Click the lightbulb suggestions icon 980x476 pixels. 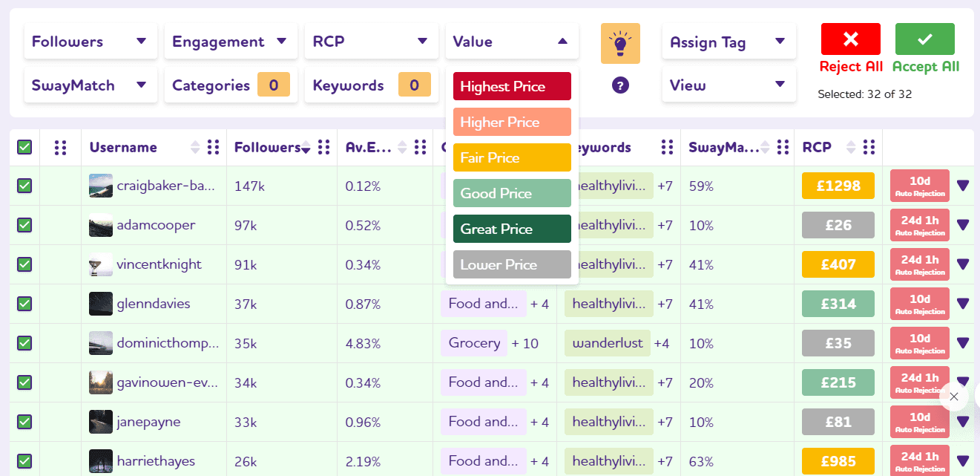(x=620, y=43)
